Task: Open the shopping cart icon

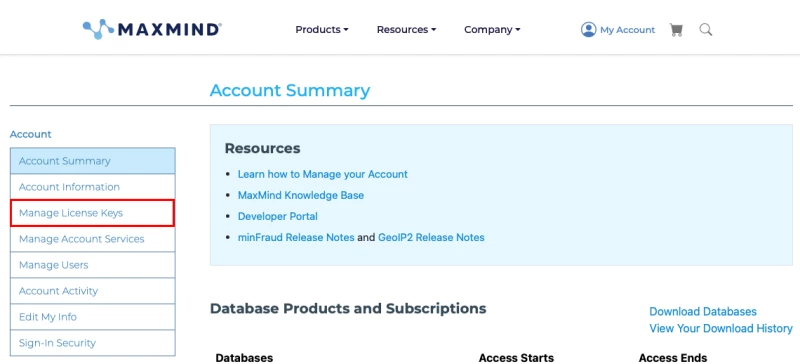Action: point(676,30)
